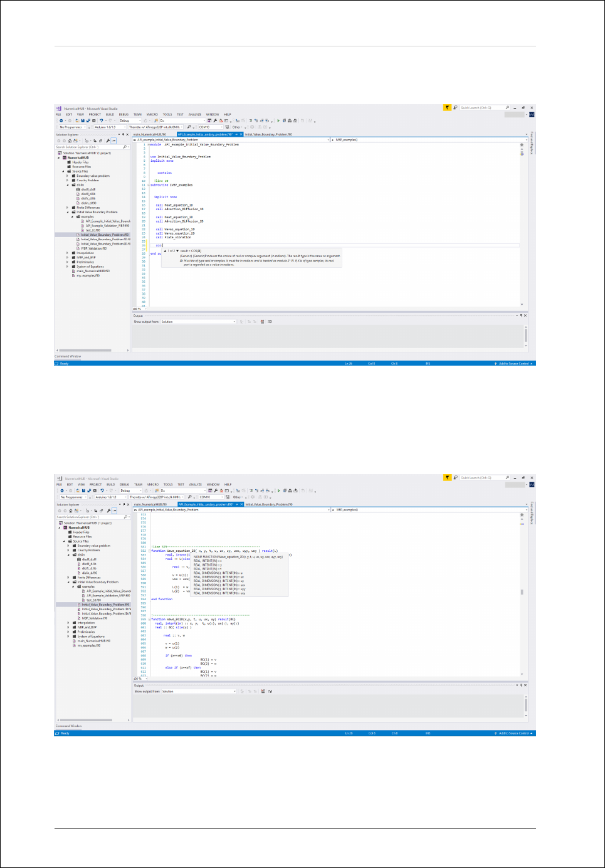Select my_examples.f90 in upper Solution Explorer
Image resolution: width=605 pixels, height=868 pixels.
tap(88, 275)
